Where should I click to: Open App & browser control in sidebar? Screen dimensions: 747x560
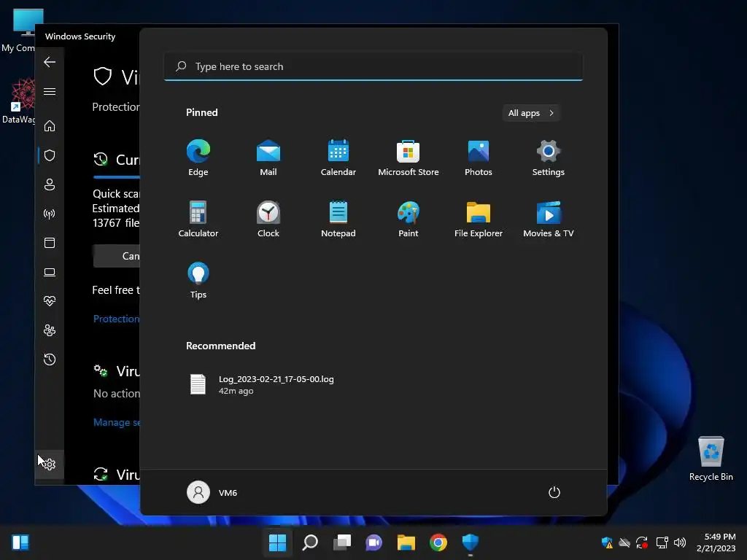point(50,243)
